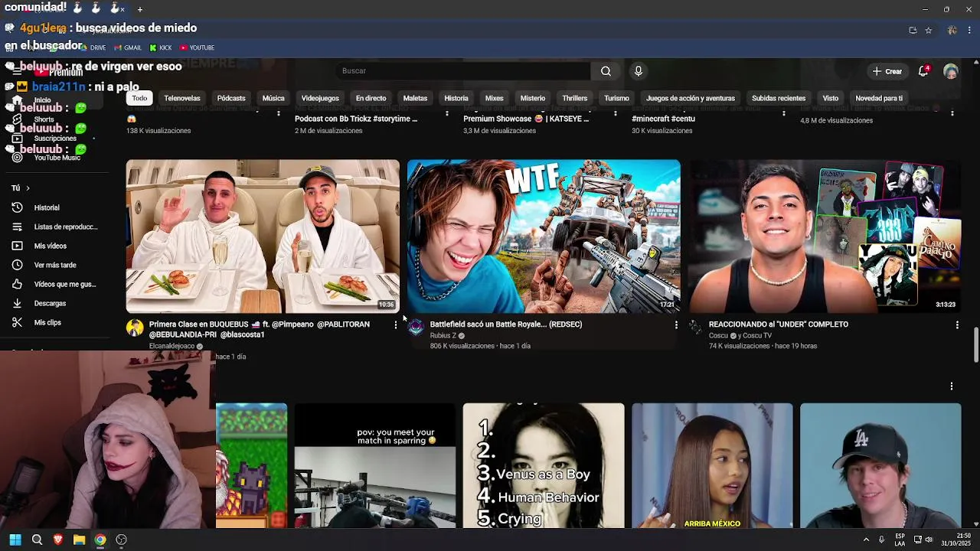This screenshot has height=551, width=980.
Task: Open Shorts shelf options menu
Action: coord(952,386)
